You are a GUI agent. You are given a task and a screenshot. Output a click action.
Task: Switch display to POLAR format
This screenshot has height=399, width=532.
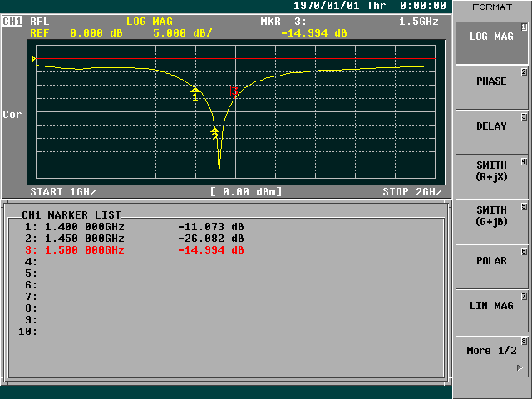[x=491, y=267]
